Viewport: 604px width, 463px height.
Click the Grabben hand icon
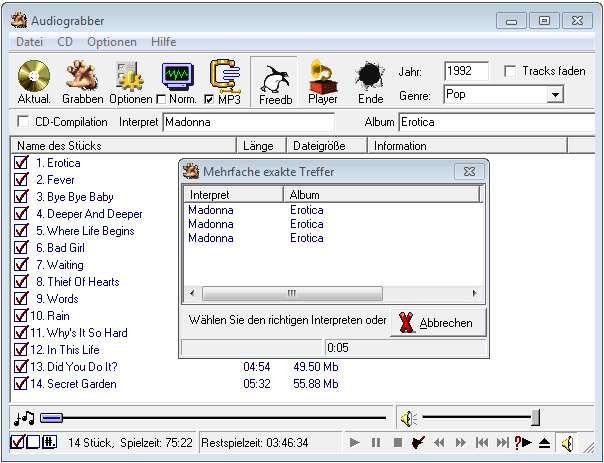82,76
